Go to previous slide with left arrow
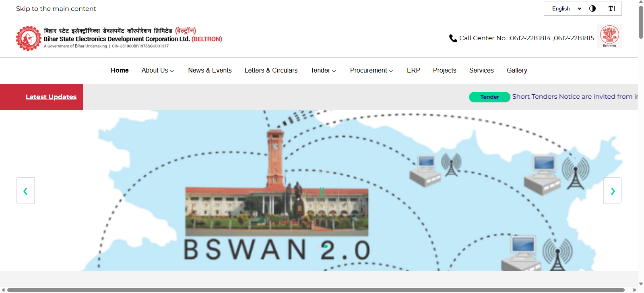Viewport: 644px width, 293px height. coord(25,191)
